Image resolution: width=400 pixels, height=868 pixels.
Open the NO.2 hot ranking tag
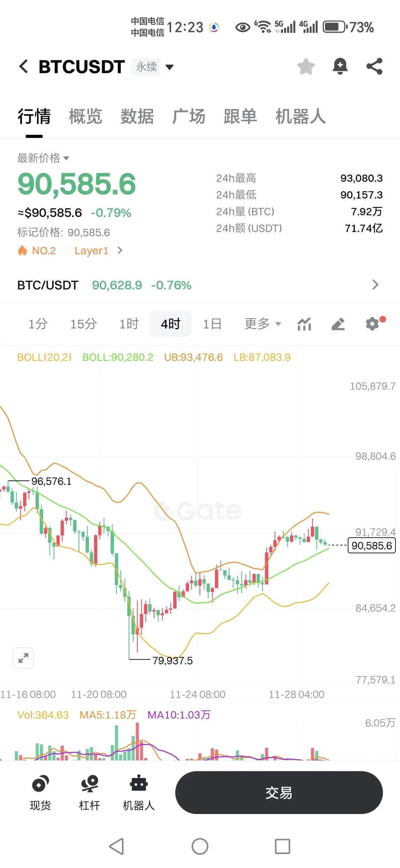[37, 250]
